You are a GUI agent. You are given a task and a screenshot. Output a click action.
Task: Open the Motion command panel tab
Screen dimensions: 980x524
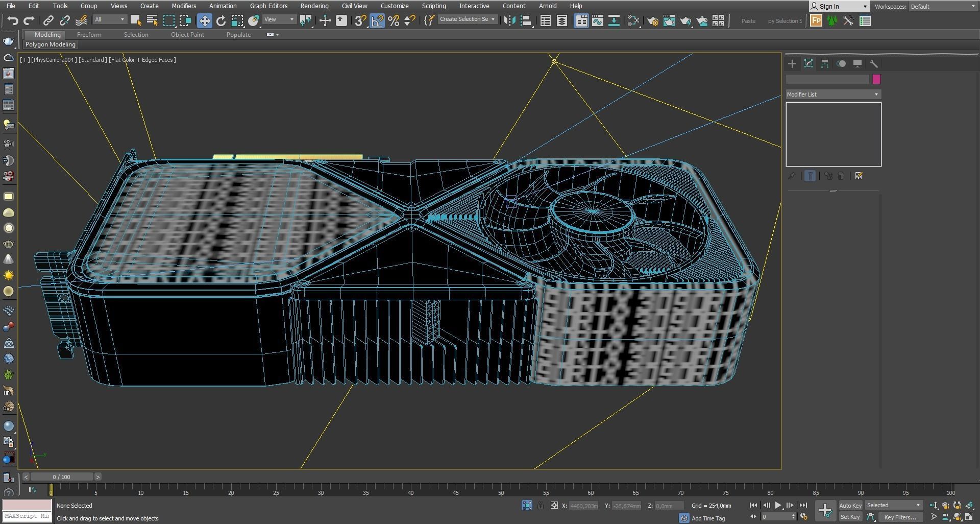coord(841,64)
